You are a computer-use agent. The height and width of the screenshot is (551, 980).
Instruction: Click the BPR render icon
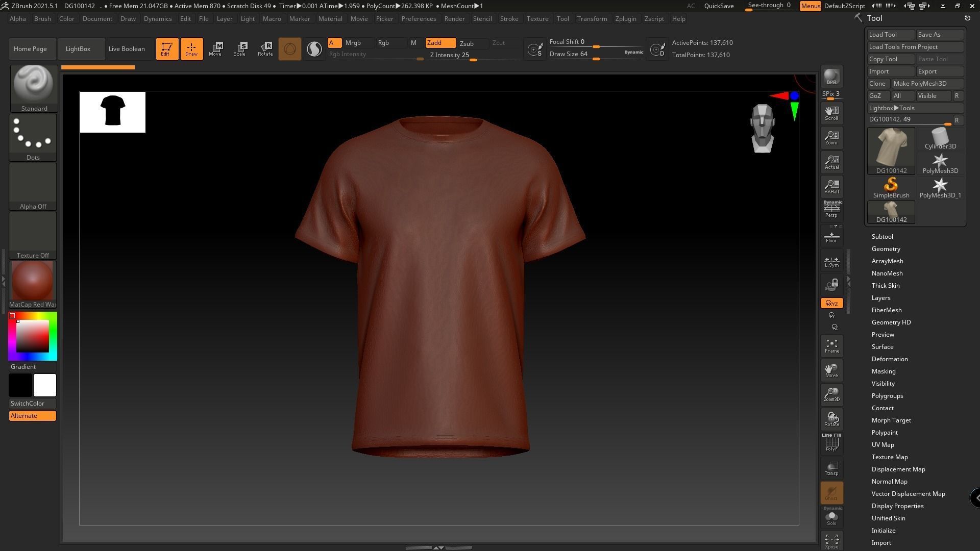[x=831, y=77]
